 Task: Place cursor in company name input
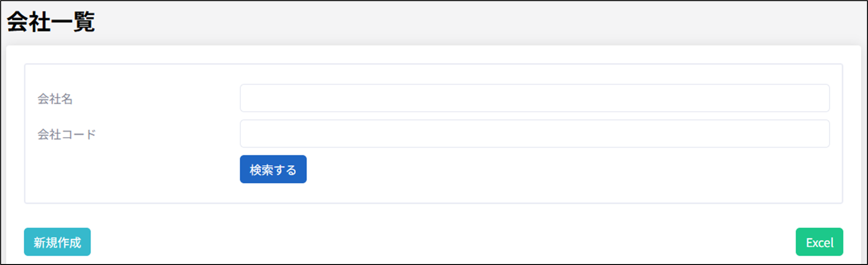click(534, 98)
